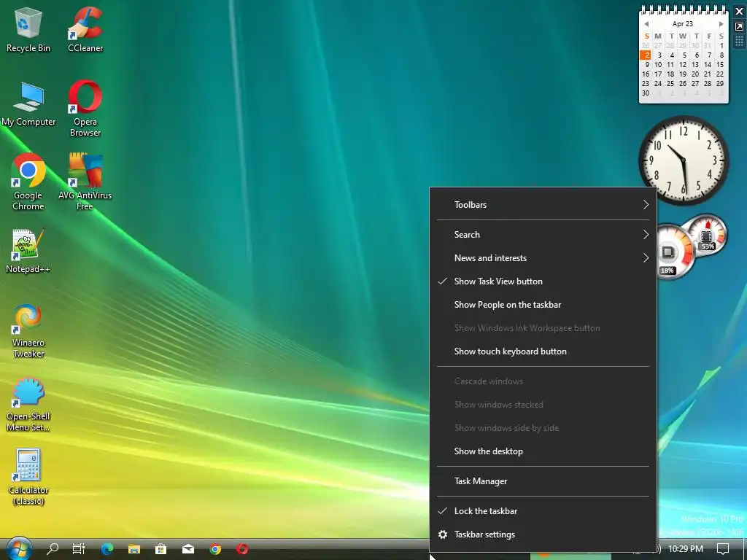This screenshot has height=560, width=747.
Task: Click the Opera icon in taskbar
Action: pos(242,549)
